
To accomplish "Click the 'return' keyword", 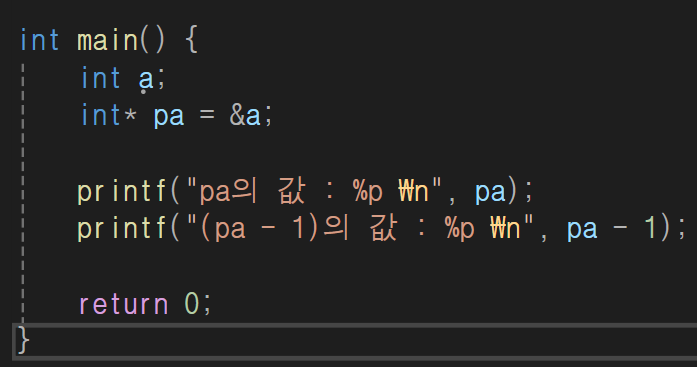I will [124, 304].
